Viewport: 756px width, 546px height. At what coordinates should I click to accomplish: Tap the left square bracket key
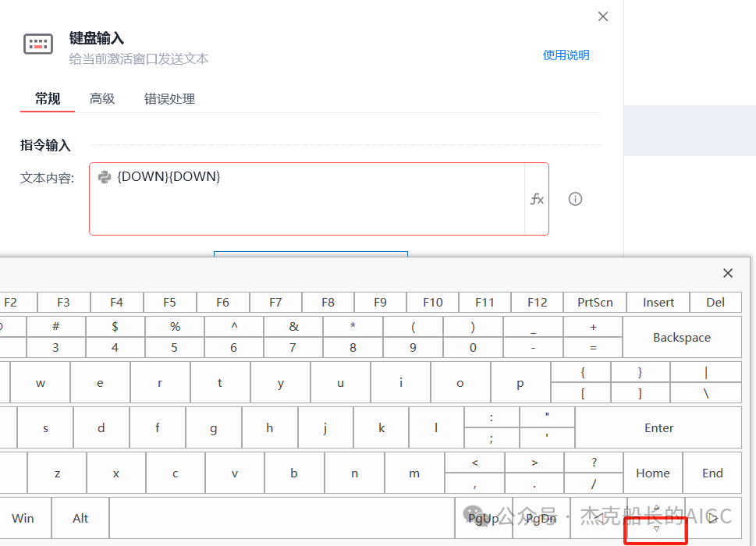[x=583, y=393]
